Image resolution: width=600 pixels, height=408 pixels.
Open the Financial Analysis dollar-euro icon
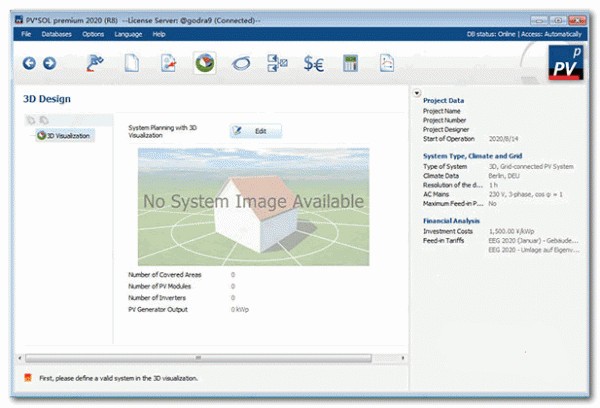pos(313,63)
